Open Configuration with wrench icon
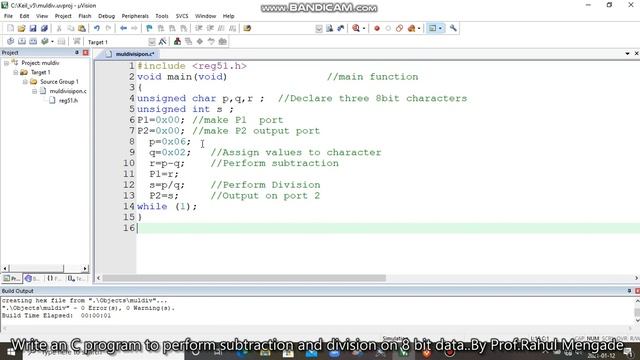This screenshot has height=360, width=640. pos(453,28)
